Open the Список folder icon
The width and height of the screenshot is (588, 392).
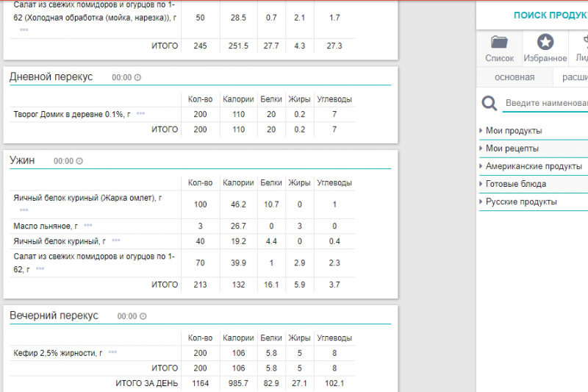coord(500,43)
